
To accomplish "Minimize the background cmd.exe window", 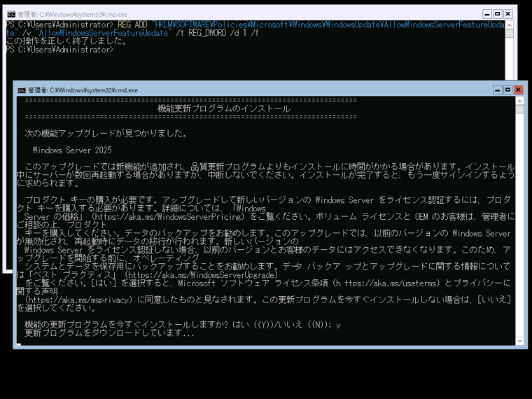I will point(487,14).
